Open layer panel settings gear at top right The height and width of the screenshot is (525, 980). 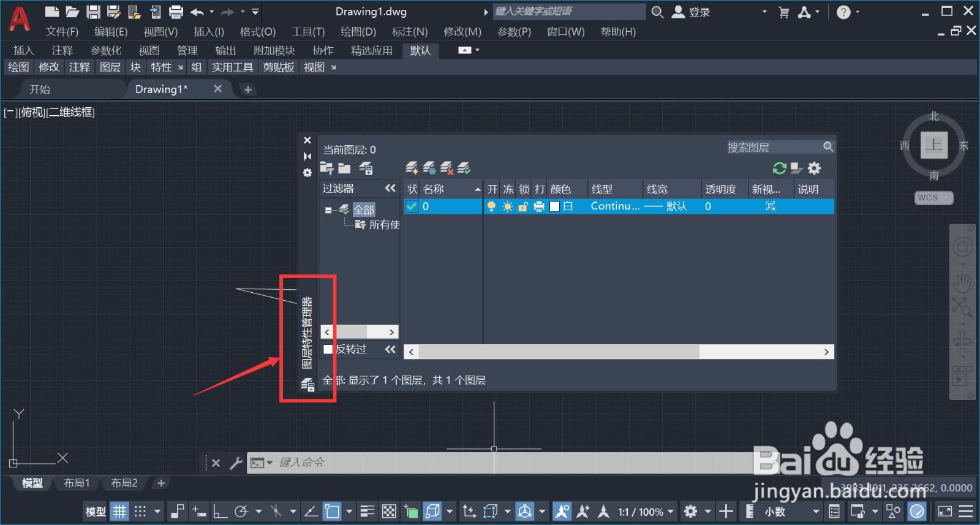pyautogui.click(x=814, y=168)
